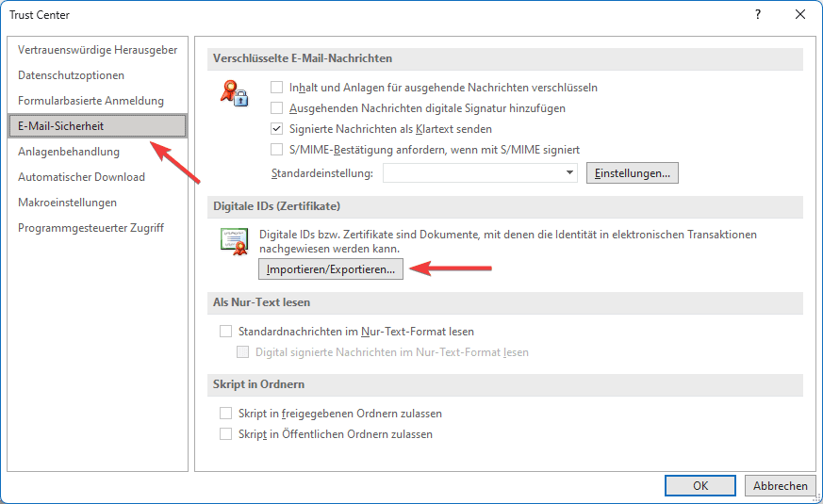
Task: Allow scripts in Öffentlichen Ordnern
Action: point(225,434)
